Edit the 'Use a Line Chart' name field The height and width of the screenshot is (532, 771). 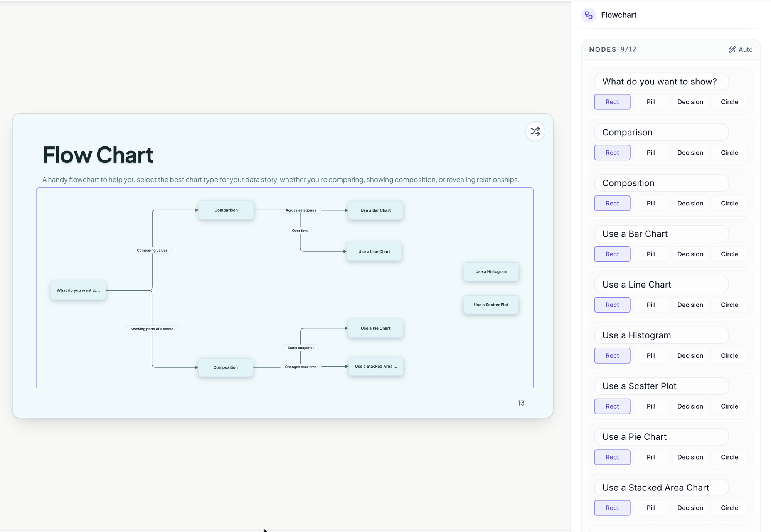click(x=661, y=285)
